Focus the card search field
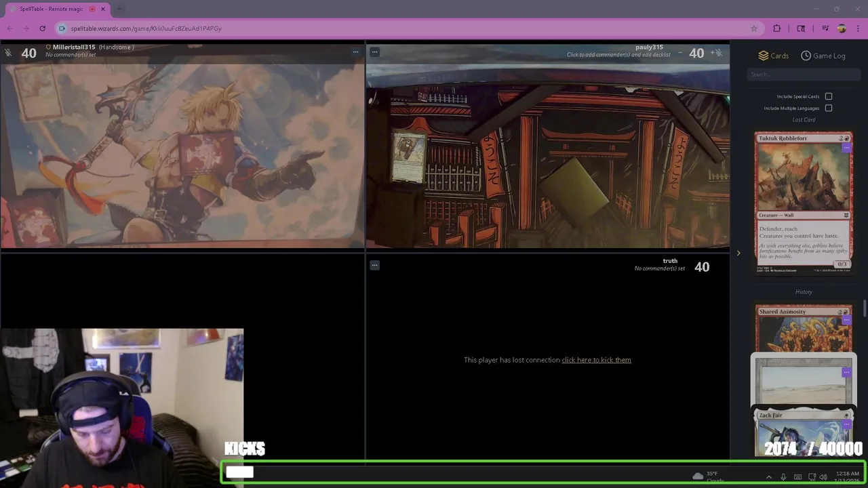868x488 pixels. 804,75
